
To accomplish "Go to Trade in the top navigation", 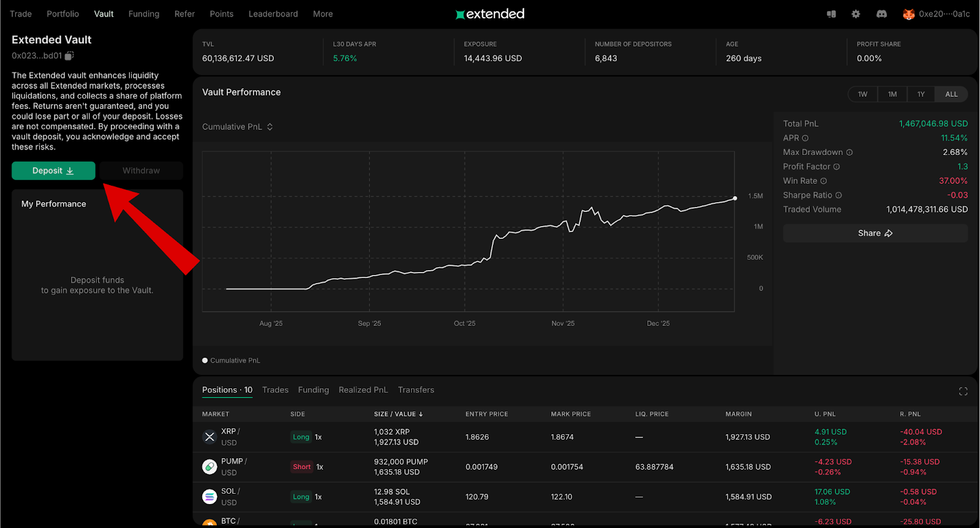I will (x=21, y=14).
